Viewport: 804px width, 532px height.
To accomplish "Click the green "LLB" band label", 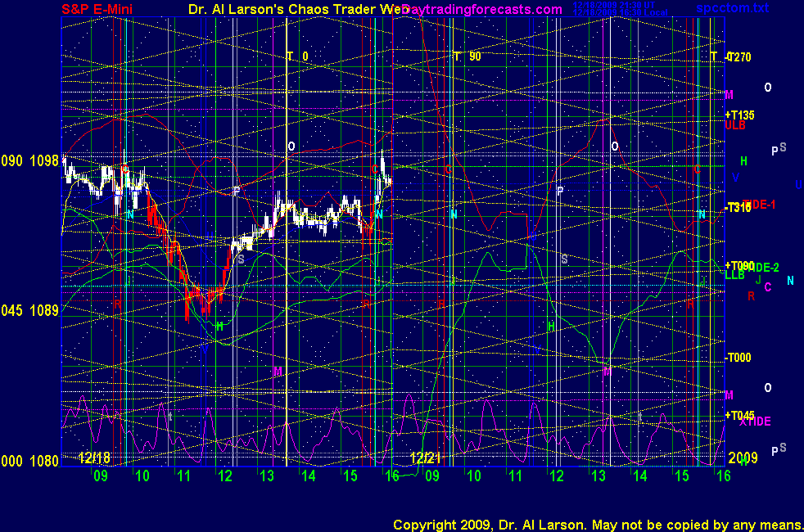I will (x=734, y=275).
